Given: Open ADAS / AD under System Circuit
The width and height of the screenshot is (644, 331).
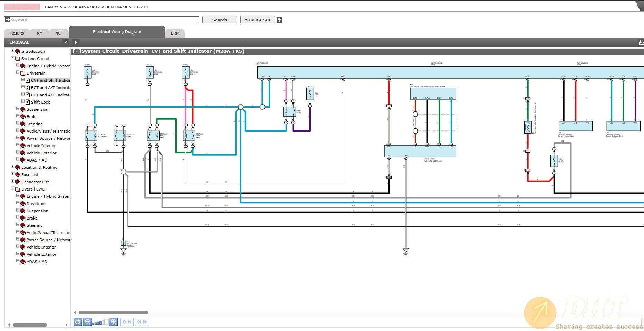Looking at the screenshot, I should [x=37, y=160].
